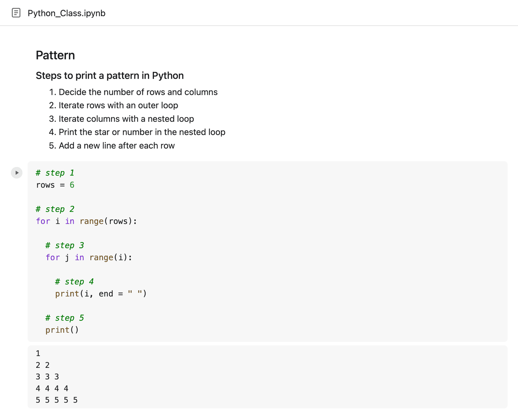Run the pattern code cell
This screenshot has width=518, height=420.
[17, 173]
